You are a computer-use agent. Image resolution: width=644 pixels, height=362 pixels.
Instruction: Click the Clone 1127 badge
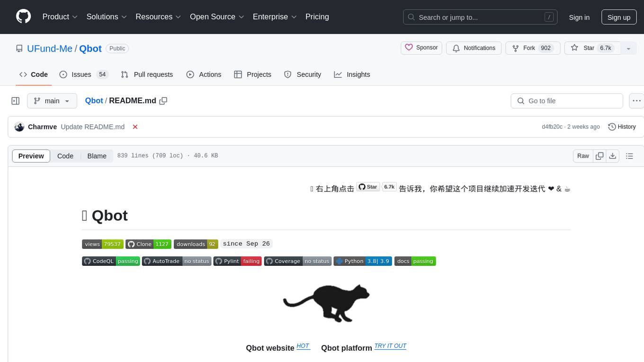coord(148,244)
